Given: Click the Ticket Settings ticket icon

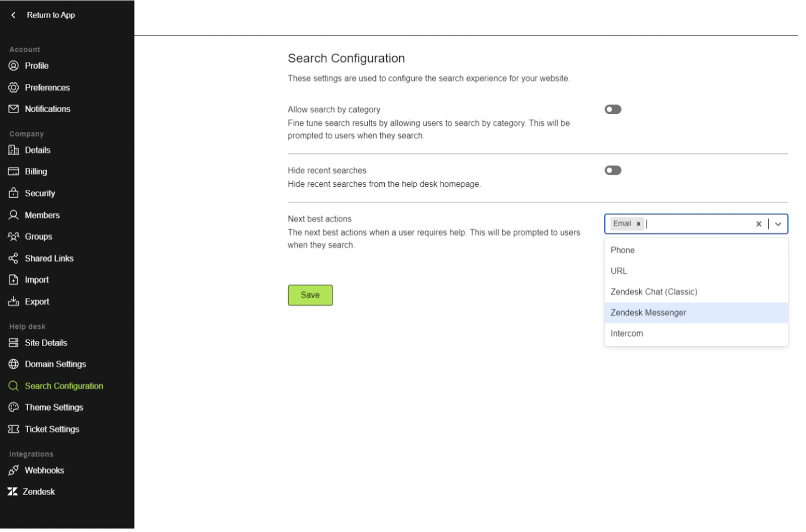Looking at the screenshot, I should point(14,430).
